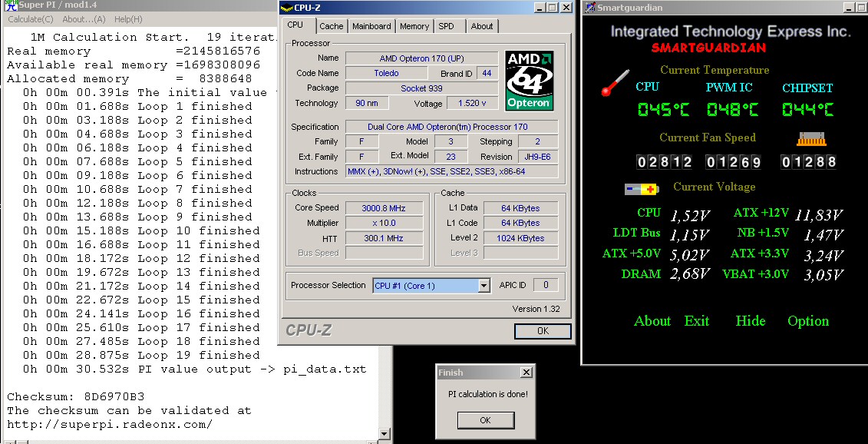Switch to the CPU tab in CPU-Z

pos(295,25)
